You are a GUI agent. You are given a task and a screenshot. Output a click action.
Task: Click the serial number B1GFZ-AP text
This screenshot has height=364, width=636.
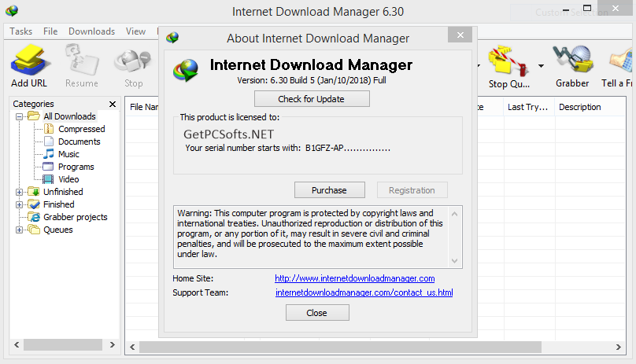(348, 148)
